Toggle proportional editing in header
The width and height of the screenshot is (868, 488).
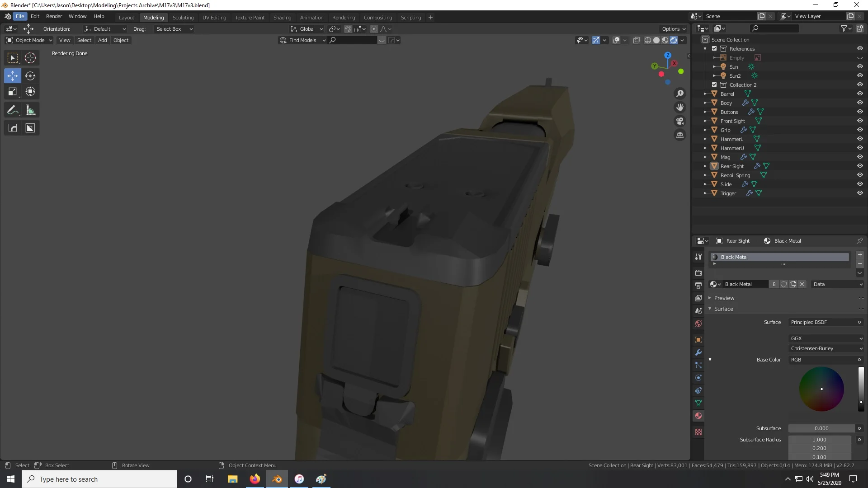[374, 29]
